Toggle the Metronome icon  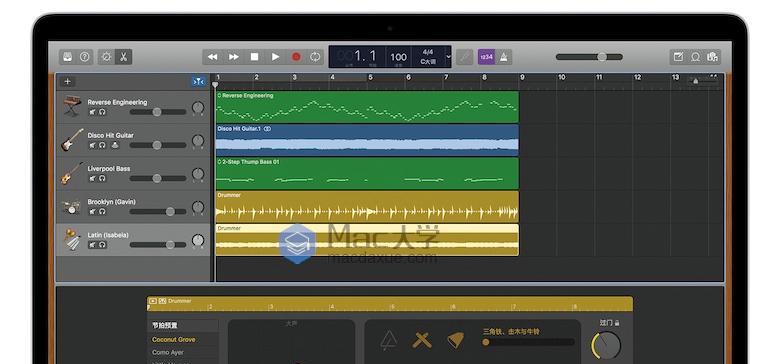[503, 57]
